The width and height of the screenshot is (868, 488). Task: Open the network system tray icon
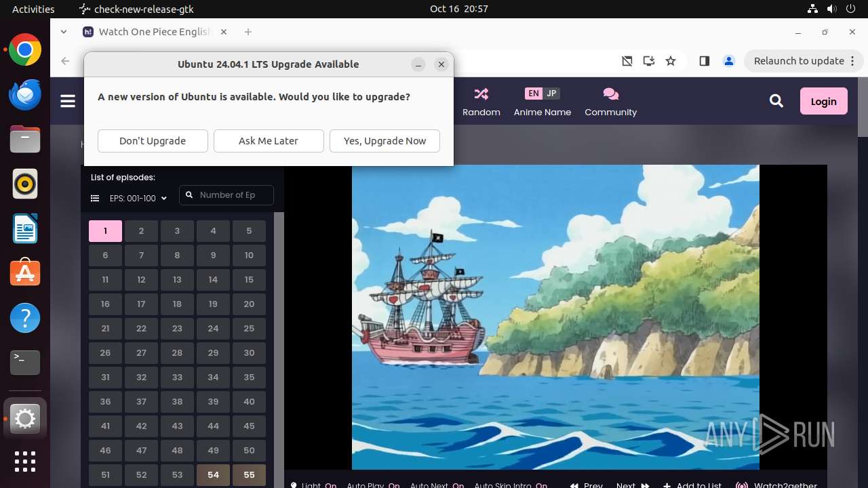(813, 9)
